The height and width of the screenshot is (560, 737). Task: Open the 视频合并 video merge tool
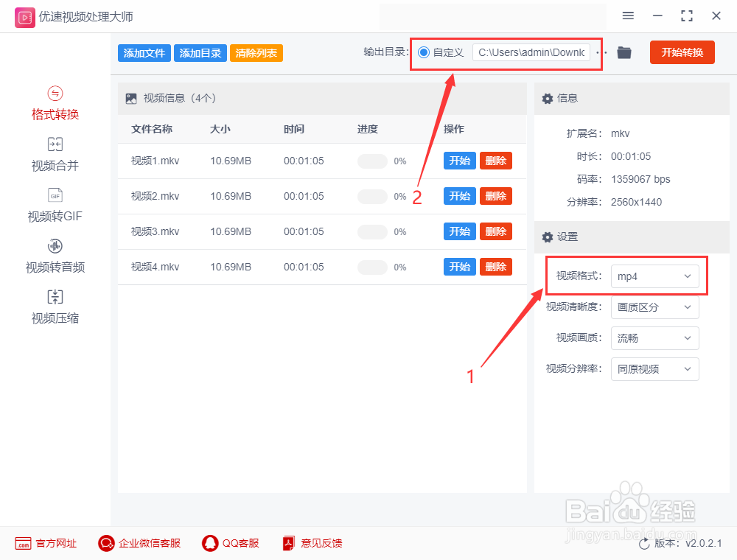tap(55, 154)
